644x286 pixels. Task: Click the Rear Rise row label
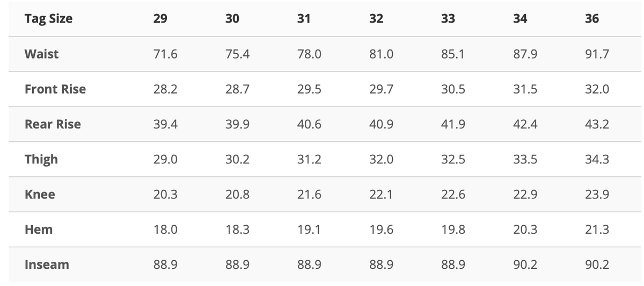click(53, 124)
